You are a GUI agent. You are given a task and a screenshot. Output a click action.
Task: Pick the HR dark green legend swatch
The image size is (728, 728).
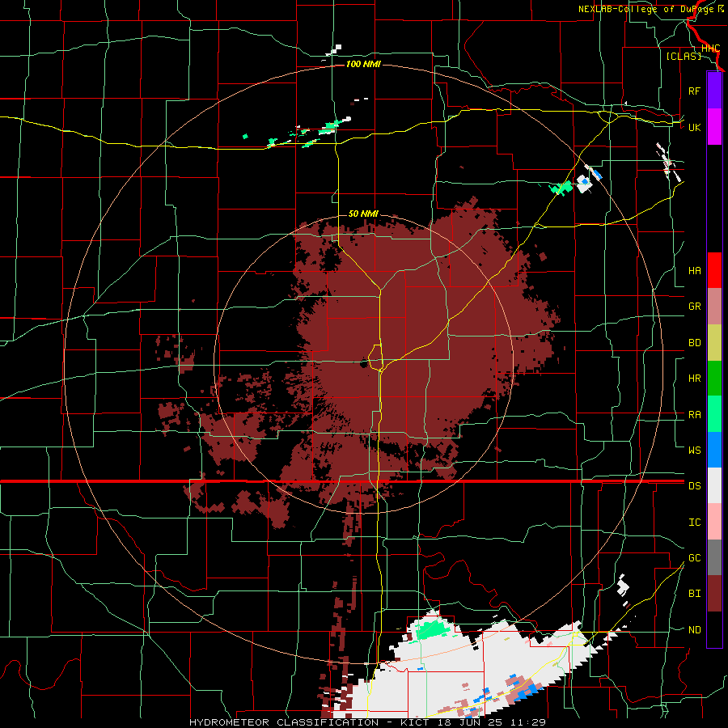714,379
